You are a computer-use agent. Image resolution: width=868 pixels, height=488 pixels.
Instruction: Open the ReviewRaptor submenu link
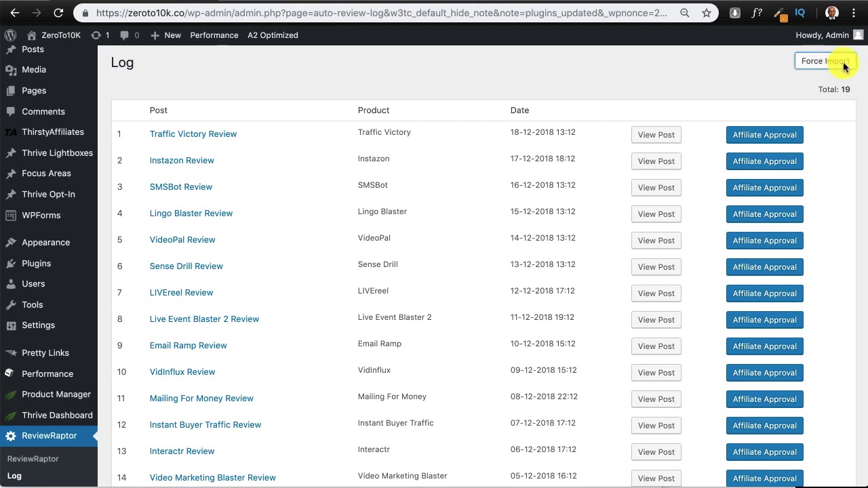point(33,459)
